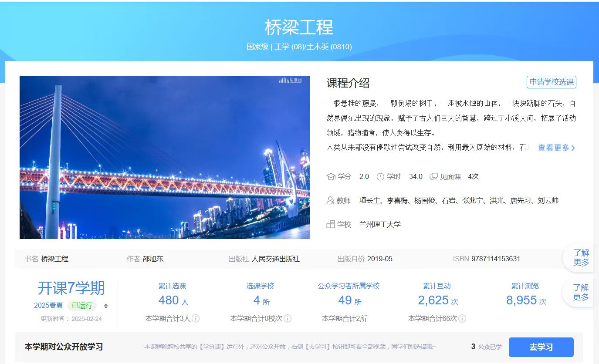Open the lower 了解更多 side tab
The width and height of the screenshot is (599, 364).
pyautogui.click(x=581, y=293)
